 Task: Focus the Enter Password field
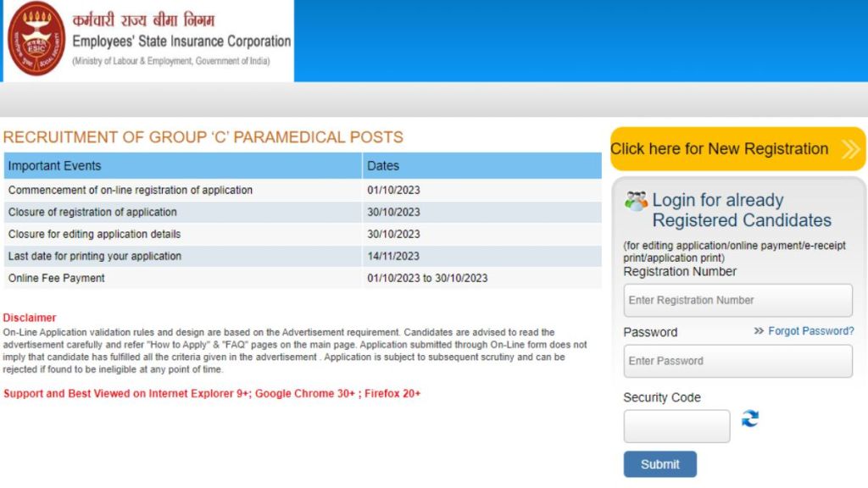pos(738,361)
